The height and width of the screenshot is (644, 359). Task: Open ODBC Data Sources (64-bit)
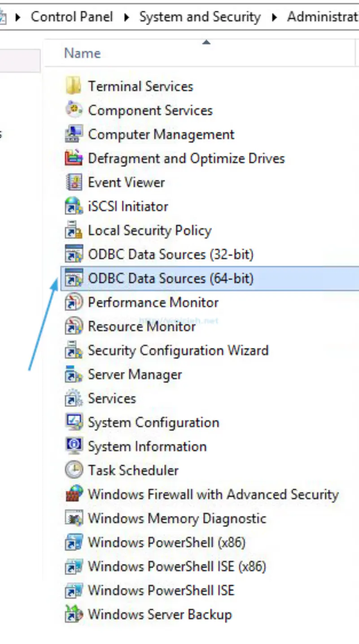pos(171,278)
